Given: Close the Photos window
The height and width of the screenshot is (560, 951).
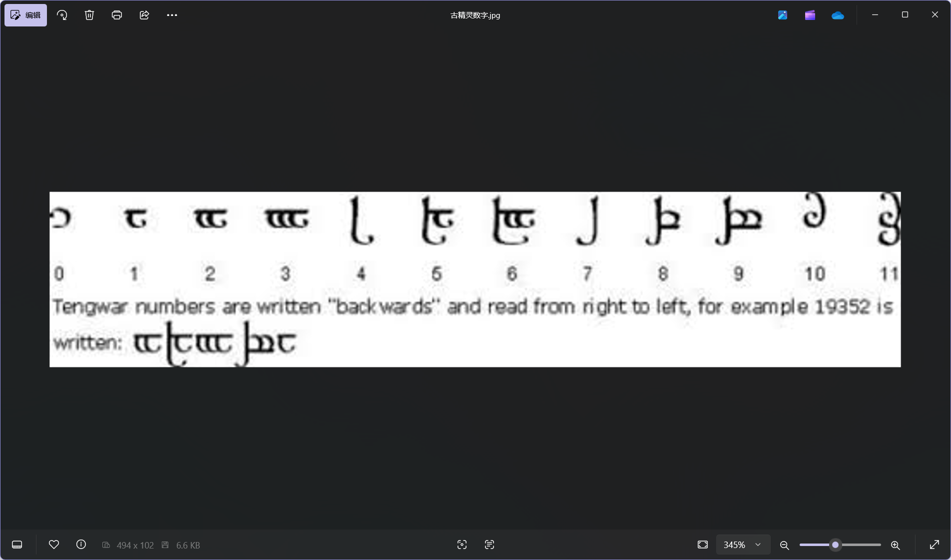Looking at the screenshot, I should pos(935,15).
